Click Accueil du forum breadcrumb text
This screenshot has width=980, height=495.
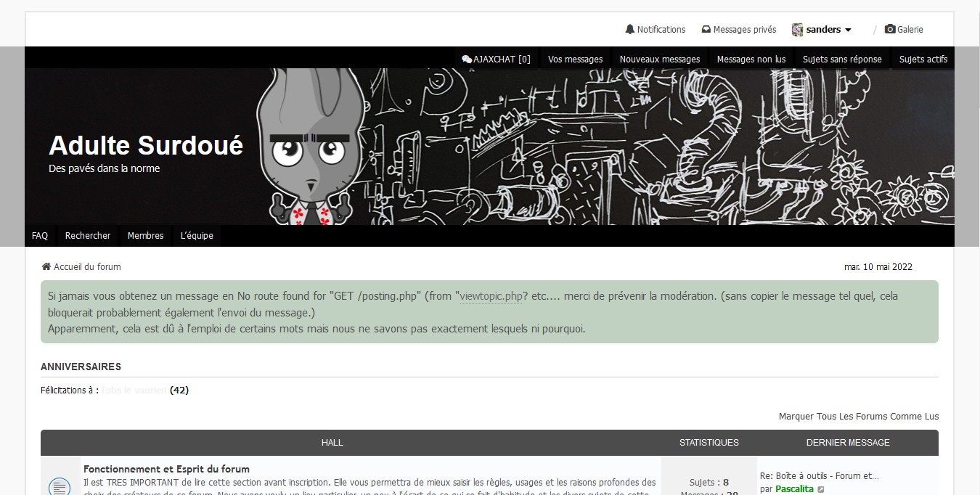point(87,266)
